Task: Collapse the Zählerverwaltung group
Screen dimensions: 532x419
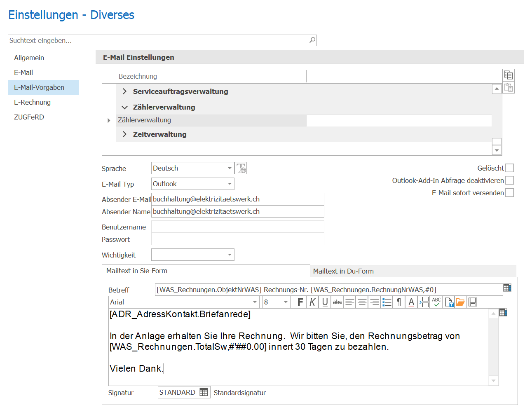Action: [x=124, y=107]
